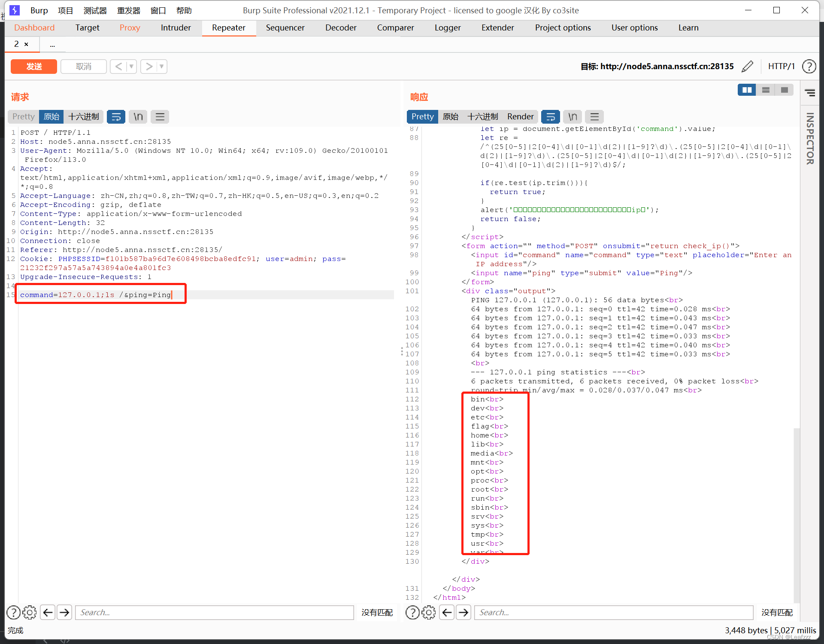Open the 窗口 menu
824x644 pixels.
(x=158, y=10)
